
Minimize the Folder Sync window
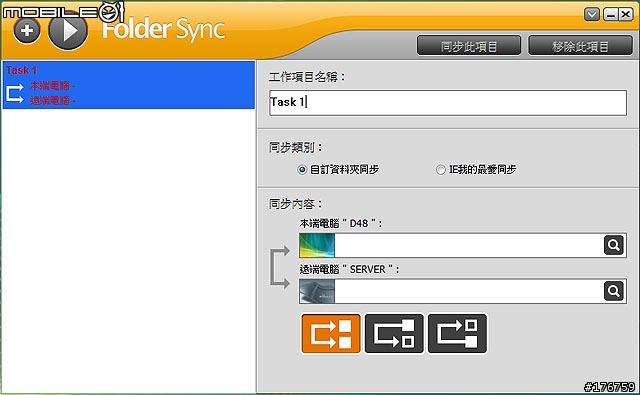(611, 15)
